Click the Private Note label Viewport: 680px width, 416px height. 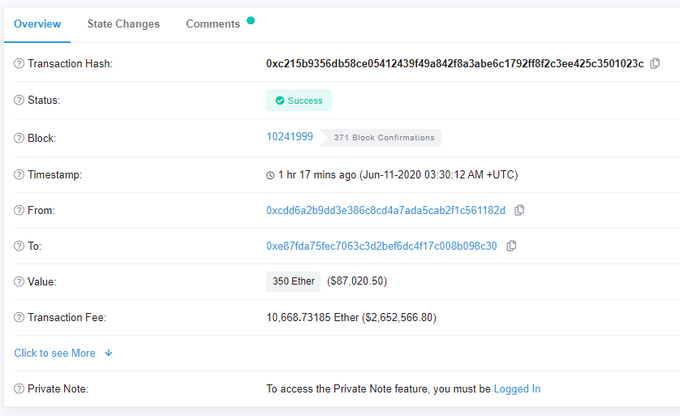point(58,388)
